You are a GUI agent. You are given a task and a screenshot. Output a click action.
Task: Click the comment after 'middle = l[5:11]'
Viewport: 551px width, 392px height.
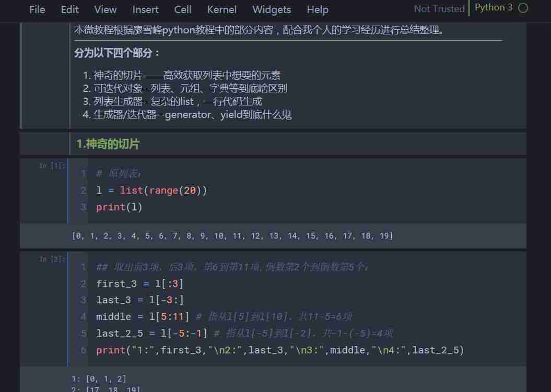[x=274, y=316]
